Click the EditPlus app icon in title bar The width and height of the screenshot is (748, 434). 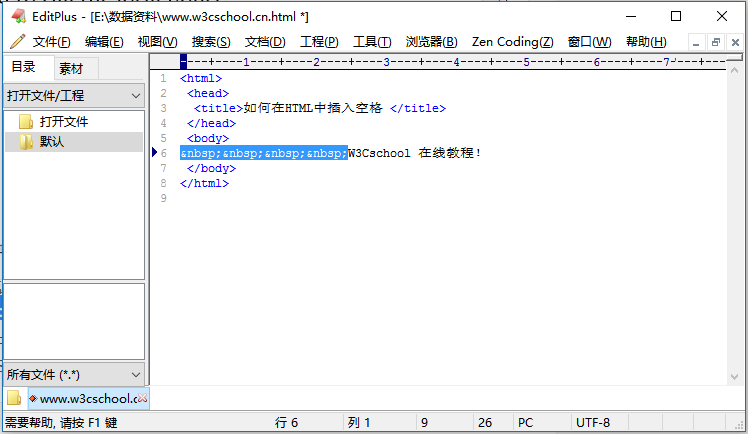pyautogui.click(x=18, y=16)
